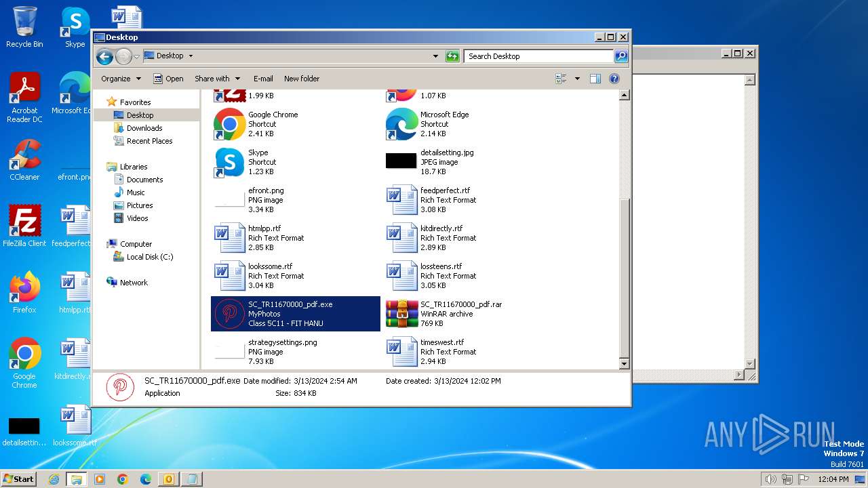Image resolution: width=868 pixels, height=488 pixels.
Task: Open the FileZilla Client desktop icon
Action: click(x=24, y=226)
